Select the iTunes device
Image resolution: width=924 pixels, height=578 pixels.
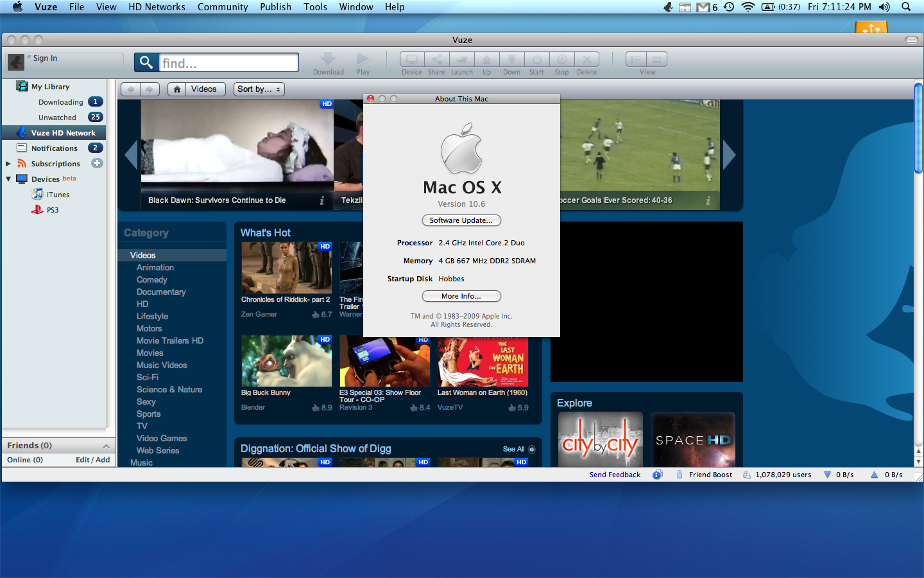click(x=58, y=195)
